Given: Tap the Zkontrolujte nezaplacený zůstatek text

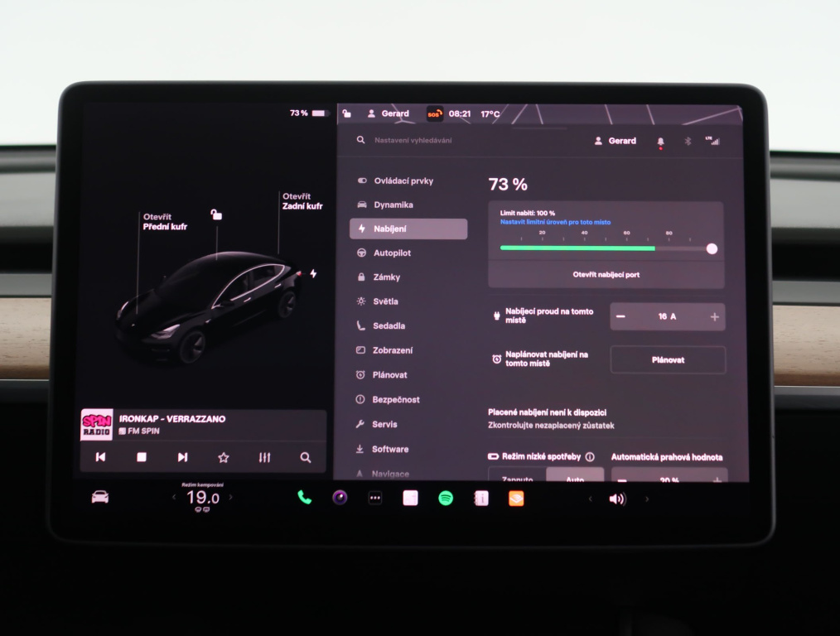Looking at the screenshot, I should [x=551, y=426].
